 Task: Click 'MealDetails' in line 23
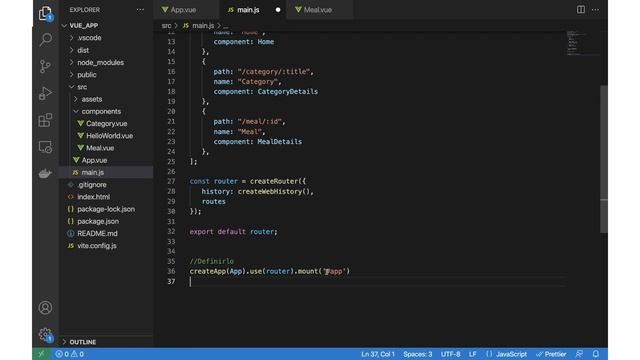[x=280, y=142]
